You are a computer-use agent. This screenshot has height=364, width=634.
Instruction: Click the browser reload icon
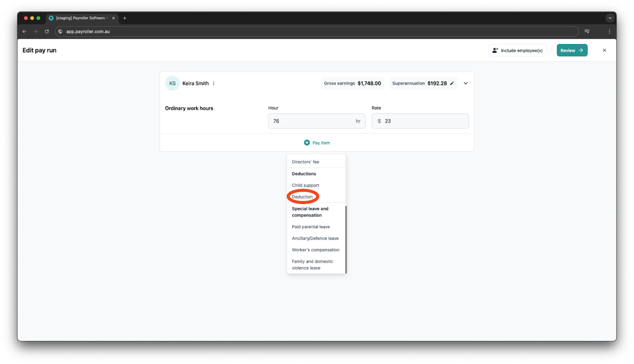47,31
